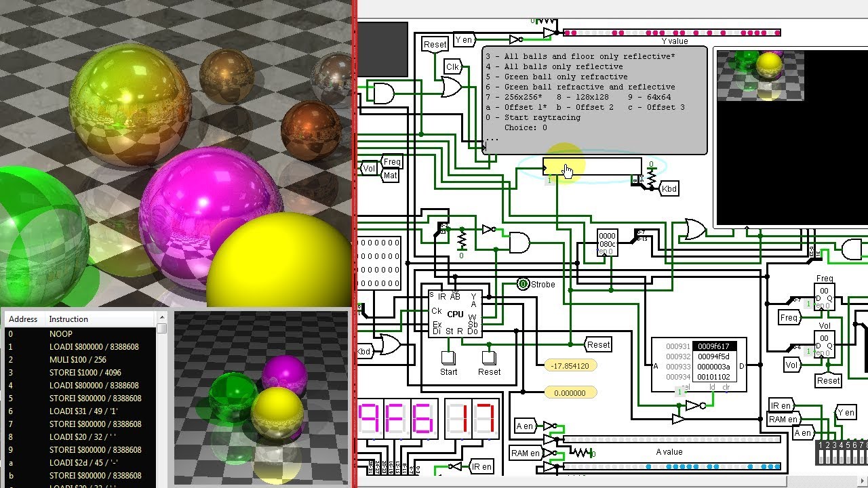Viewport: 868px width, 488px height.
Task: Select the NOOP instruction row
Action: point(81,333)
